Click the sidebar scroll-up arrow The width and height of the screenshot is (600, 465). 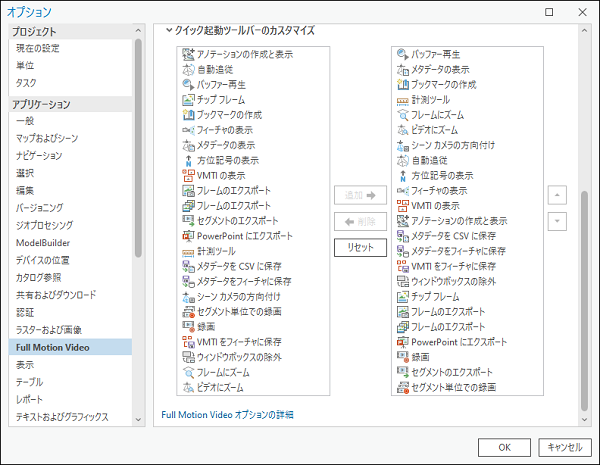pyautogui.click(x=138, y=31)
